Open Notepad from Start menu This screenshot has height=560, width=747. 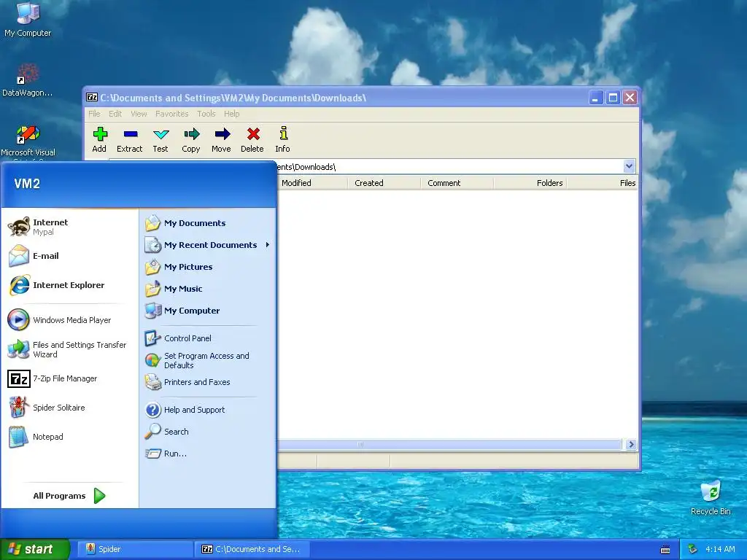(36, 437)
